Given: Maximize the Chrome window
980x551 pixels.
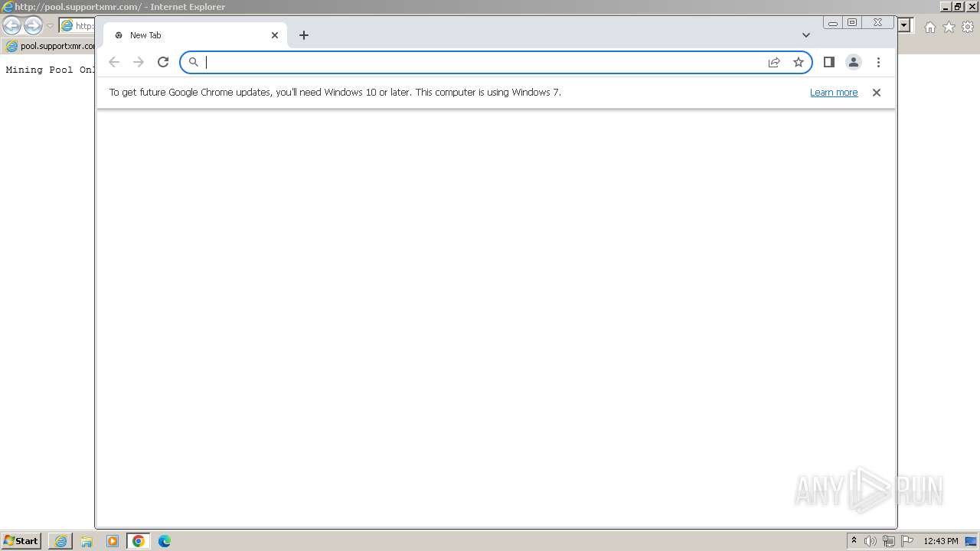Looking at the screenshot, I should click(x=852, y=23).
